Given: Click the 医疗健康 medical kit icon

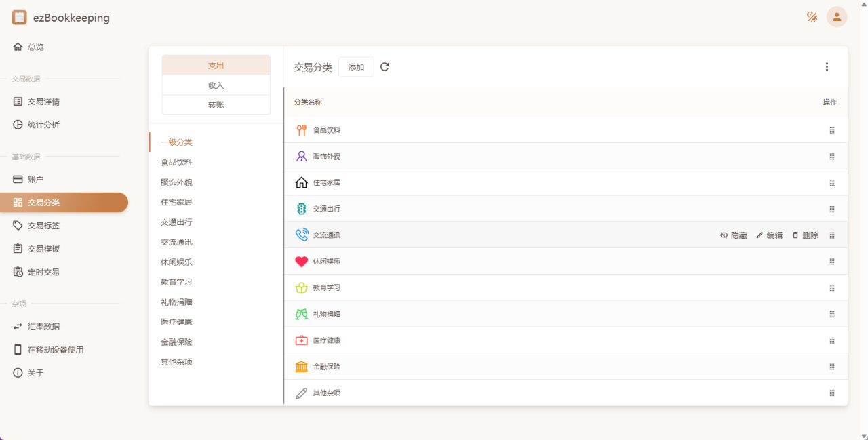Looking at the screenshot, I should (302, 340).
